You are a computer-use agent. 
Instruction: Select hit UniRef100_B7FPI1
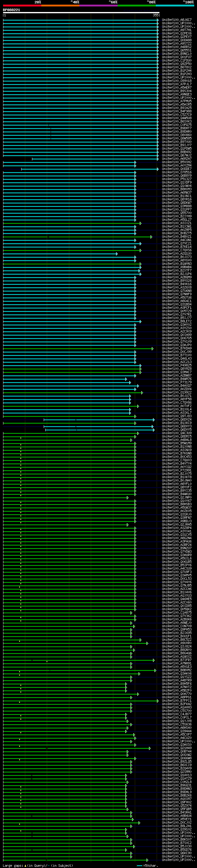[x=177, y=700]
